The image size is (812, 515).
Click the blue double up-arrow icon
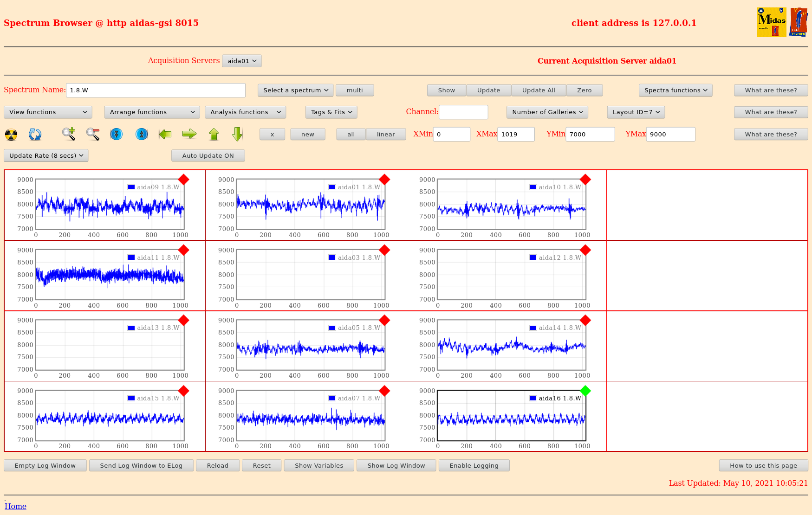142,135
